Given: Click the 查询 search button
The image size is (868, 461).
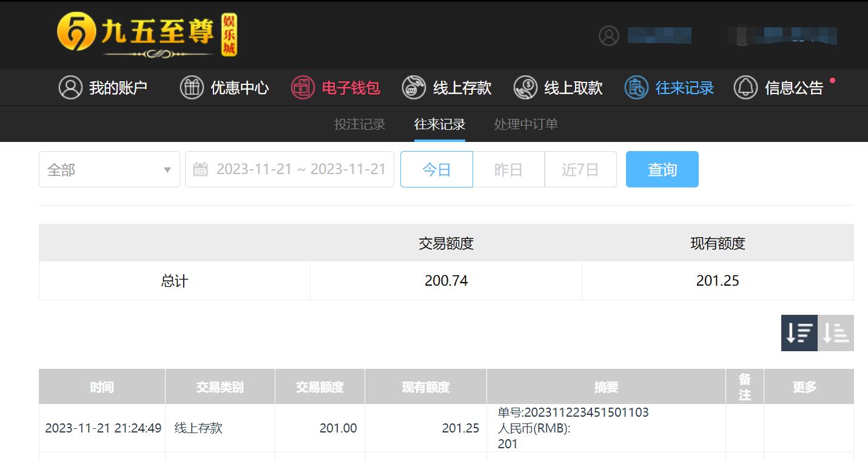Looking at the screenshot, I should (x=662, y=169).
